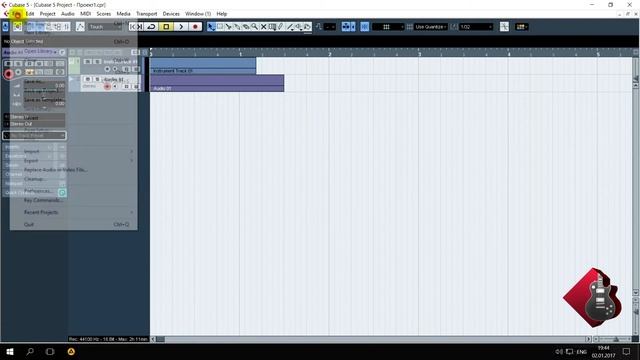
Task: Open the Scores menu
Action: coord(104,13)
